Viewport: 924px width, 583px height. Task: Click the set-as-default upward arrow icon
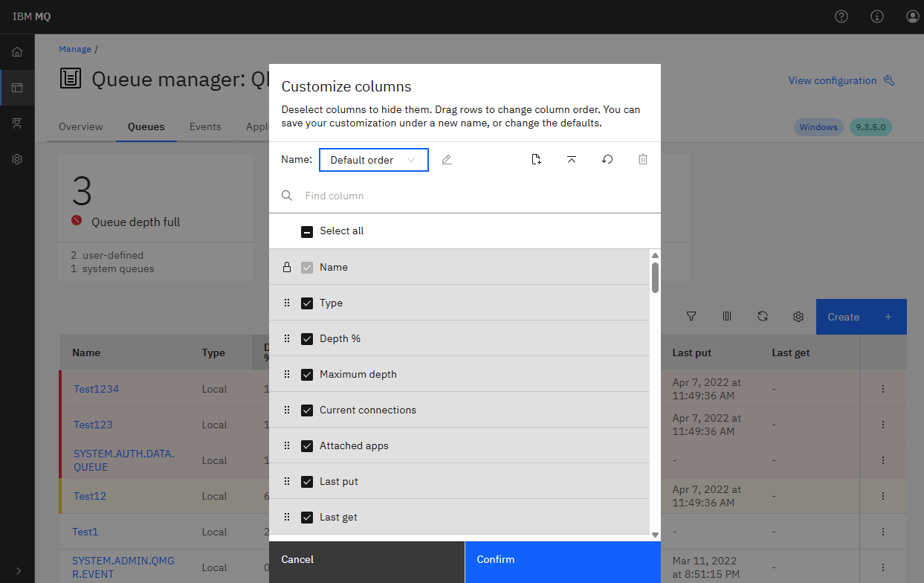tap(572, 160)
